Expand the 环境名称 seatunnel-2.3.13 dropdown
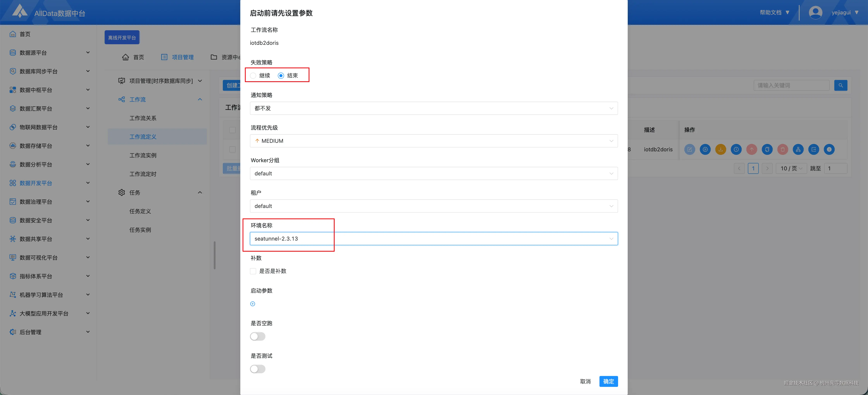The width and height of the screenshot is (868, 395). 434,238
